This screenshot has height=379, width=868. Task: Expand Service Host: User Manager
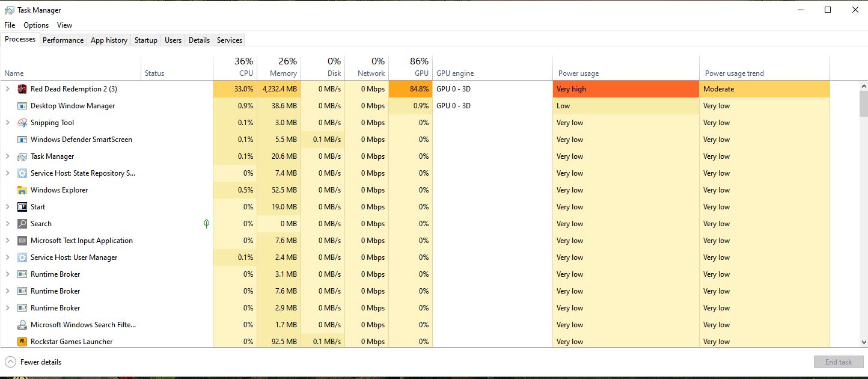[x=8, y=257]
